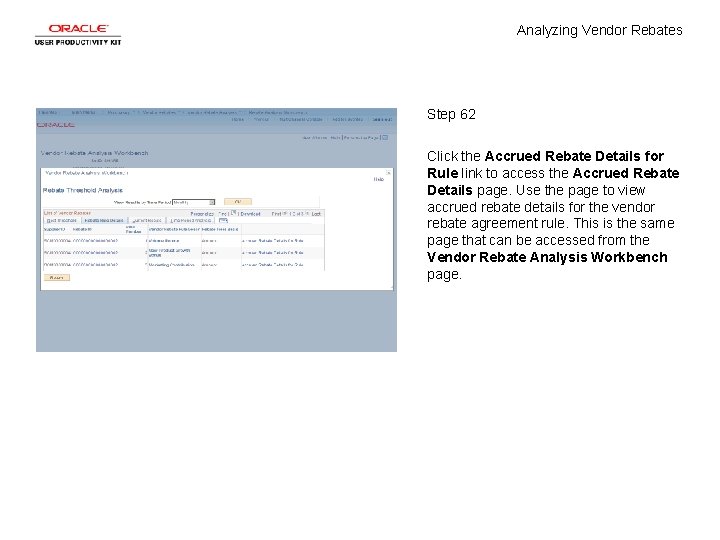
Task: Open the View Results by Time Period dropdown
Action: [x=193, y=202]
